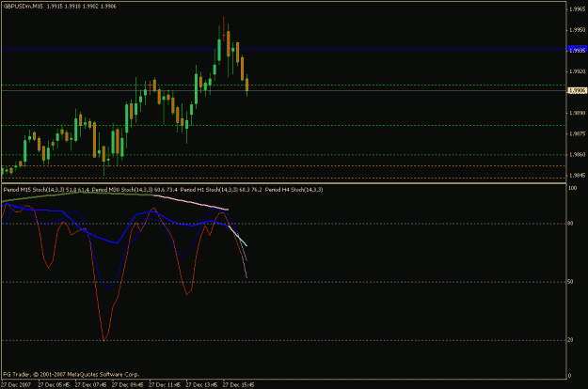Click the 1.9965 price scale label
Viewport: 588px width, 389px height.
tap(578, 9)
